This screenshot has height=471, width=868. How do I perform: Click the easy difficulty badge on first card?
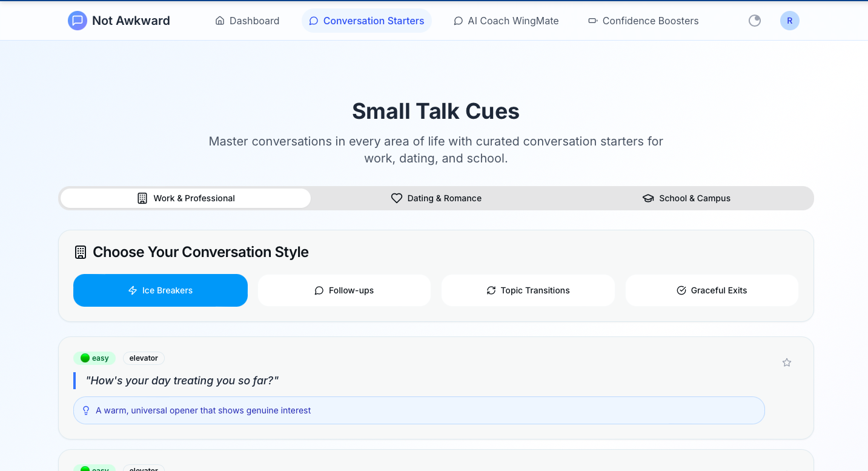coord(94,358)
